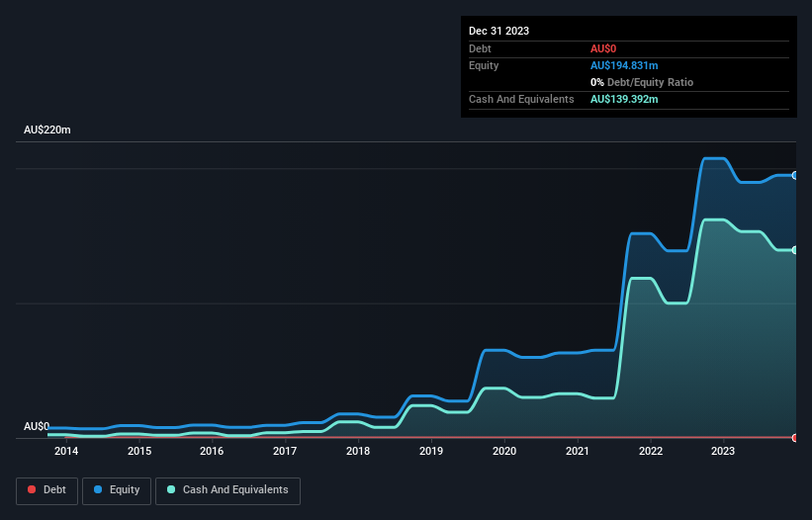Select the teal Cash endpoint marker
The width and height of the screenshot is (812, 520).
[x=795, y=250]
